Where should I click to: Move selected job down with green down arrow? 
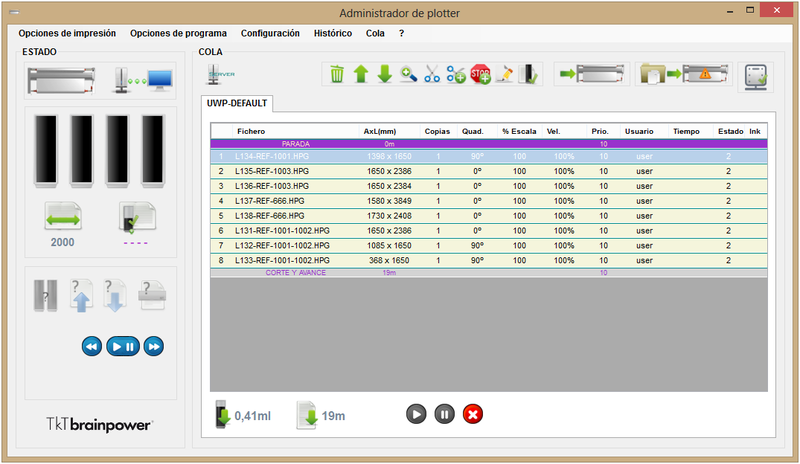[x=384, y=74]
